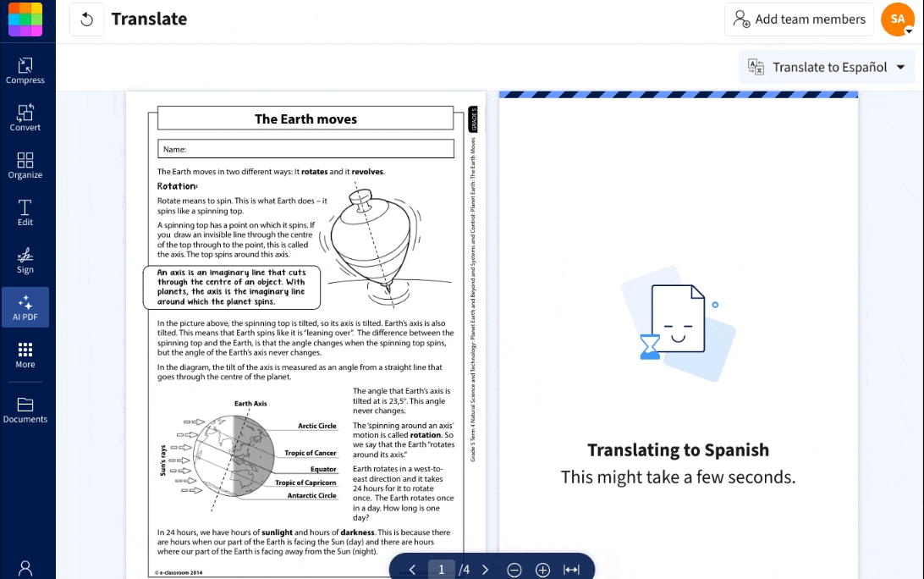
Task: Zoom in on the document
Action: (x=542, y=570)
